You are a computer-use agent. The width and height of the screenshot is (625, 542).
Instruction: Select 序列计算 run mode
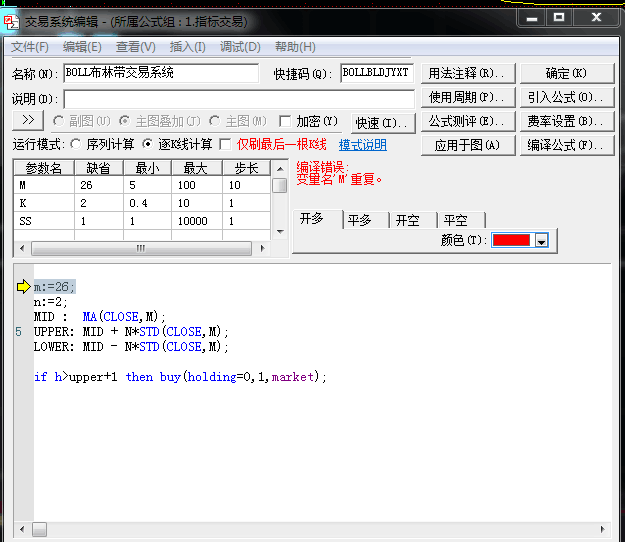pyautogui.click(x=76, y=144)
